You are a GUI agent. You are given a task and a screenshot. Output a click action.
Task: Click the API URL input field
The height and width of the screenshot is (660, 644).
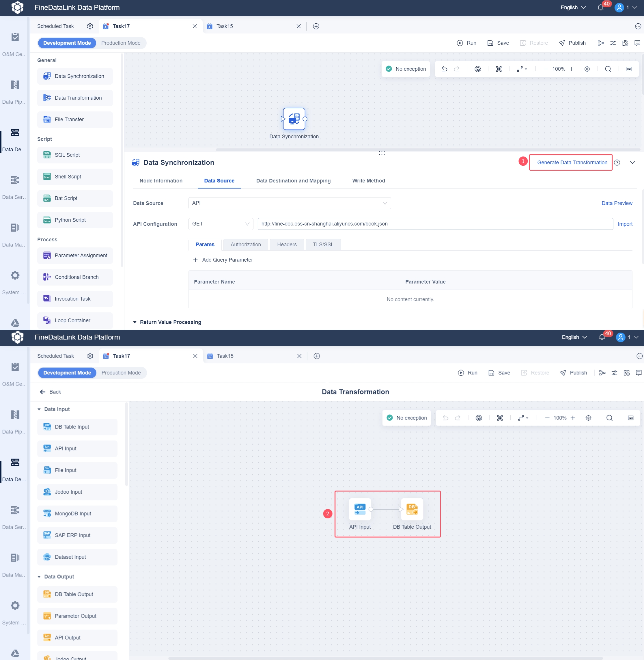(x=435, y=223)
